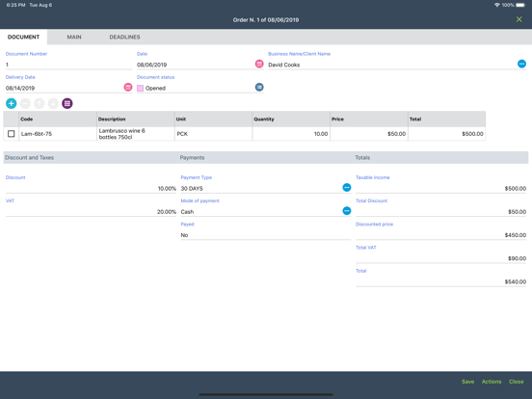532x399 pixels.
Task: Open the Document status list icon
Action: coord(259,87)
